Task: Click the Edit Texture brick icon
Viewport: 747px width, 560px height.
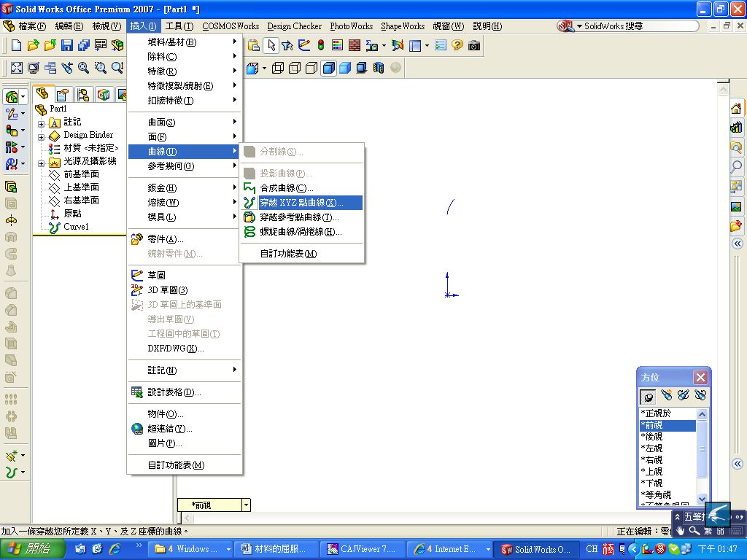Action: tap(355, 45)
